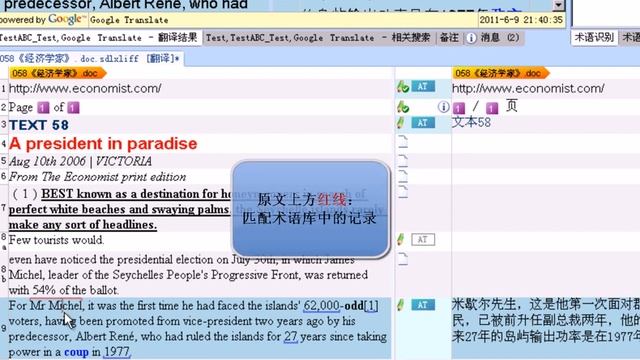
Task: Click the word coup in segment 9
Action: [76, 352]
